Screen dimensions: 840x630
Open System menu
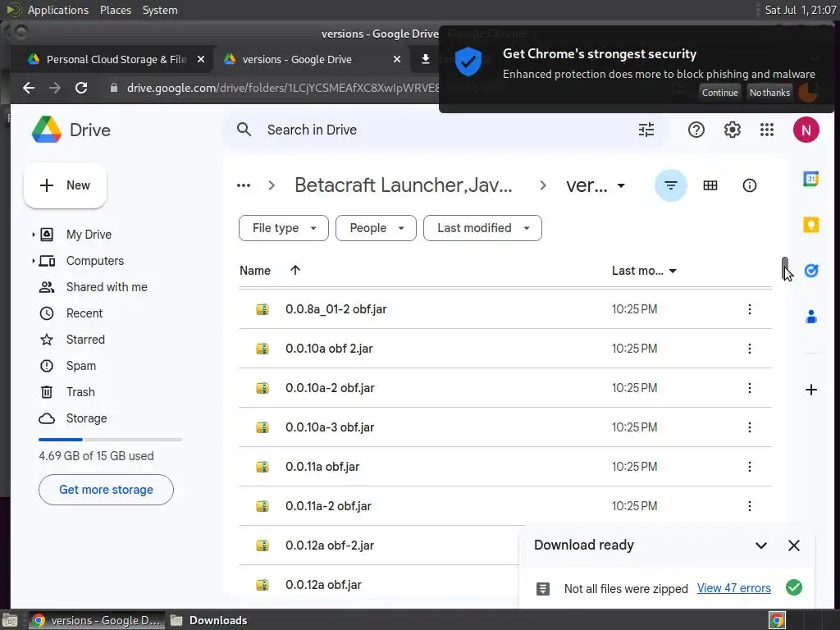point(160,10)
